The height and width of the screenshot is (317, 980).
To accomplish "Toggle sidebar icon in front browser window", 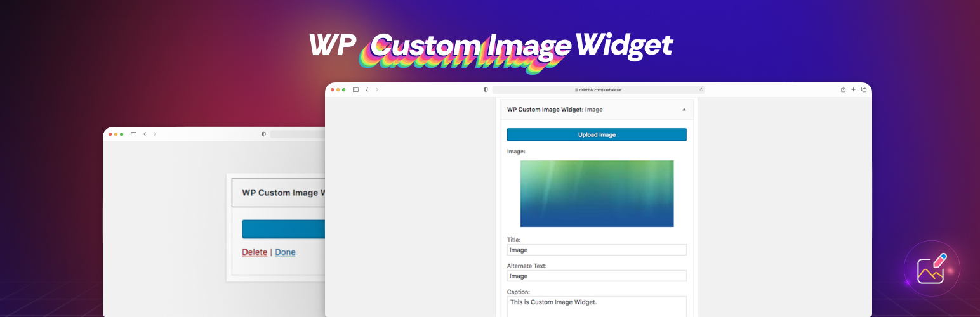I will (x=355, y=90).
